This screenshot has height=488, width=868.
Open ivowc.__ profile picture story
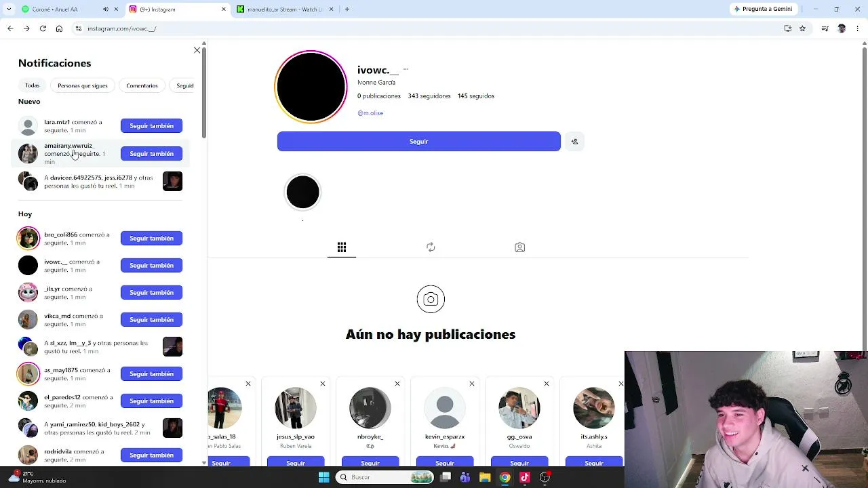pos(311,87)
